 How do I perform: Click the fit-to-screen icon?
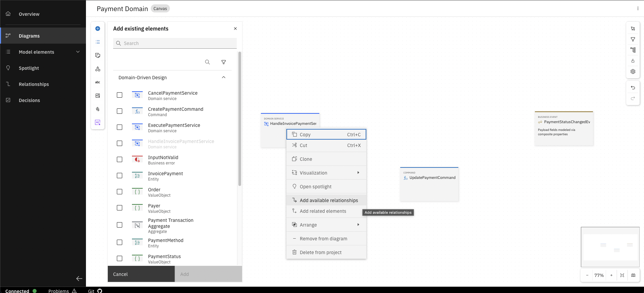pos(622,275)
